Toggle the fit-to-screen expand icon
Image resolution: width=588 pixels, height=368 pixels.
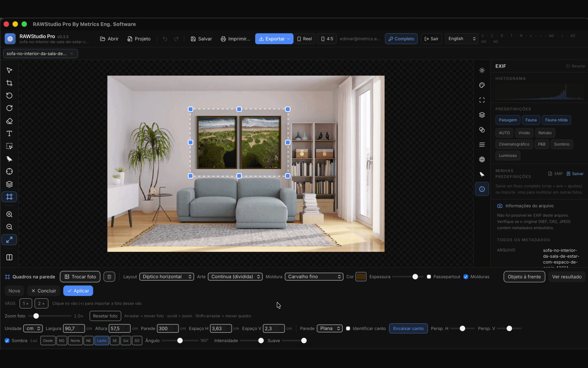(x=9, y=240)
